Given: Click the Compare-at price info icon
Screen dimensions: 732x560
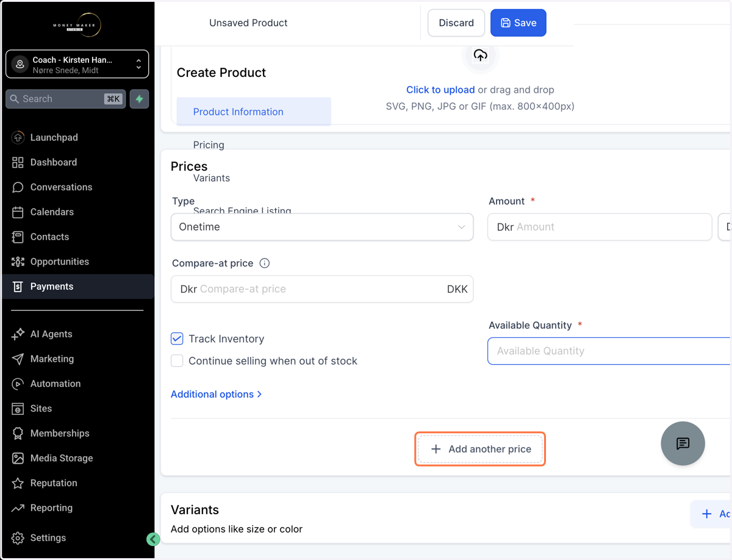Looking at the screenshot, I should tap(265, 264).
